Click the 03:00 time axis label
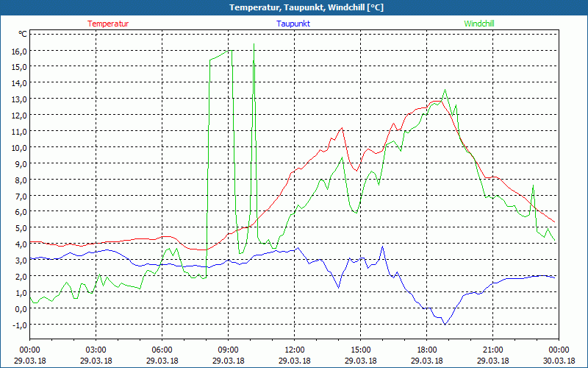Viewport: 588px width, 368px height. click(x=96, y=350)
